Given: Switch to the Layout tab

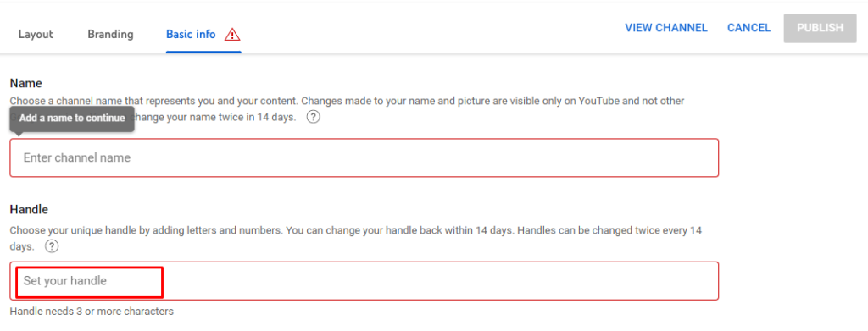Looking at the screenshot, I should (x=36, y=34).
